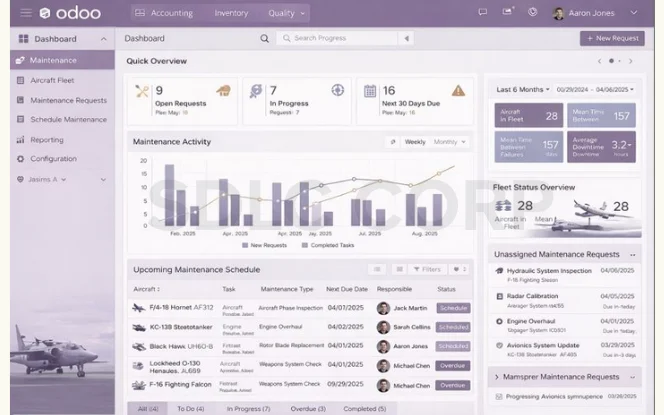
Task: Open the Accounting menu
Action: (165, 13)
